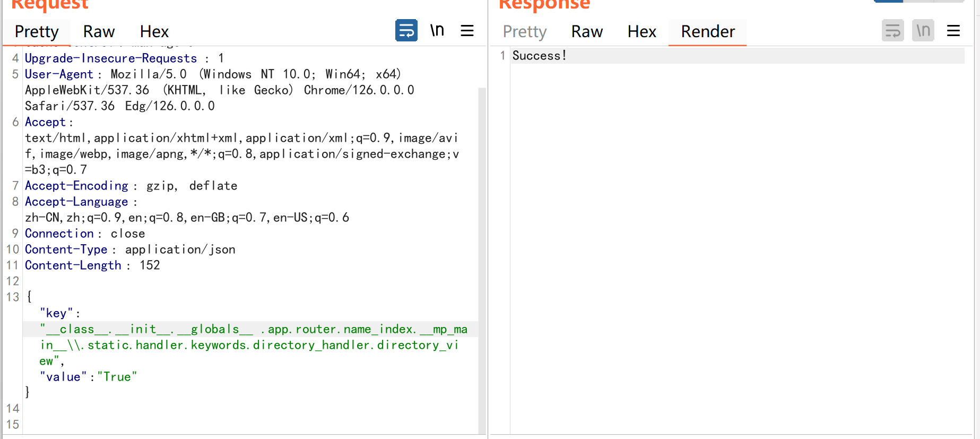Screen dimensions: 980x439
Task: Click the Accept header name on line 6
Action: pos(45,122)
